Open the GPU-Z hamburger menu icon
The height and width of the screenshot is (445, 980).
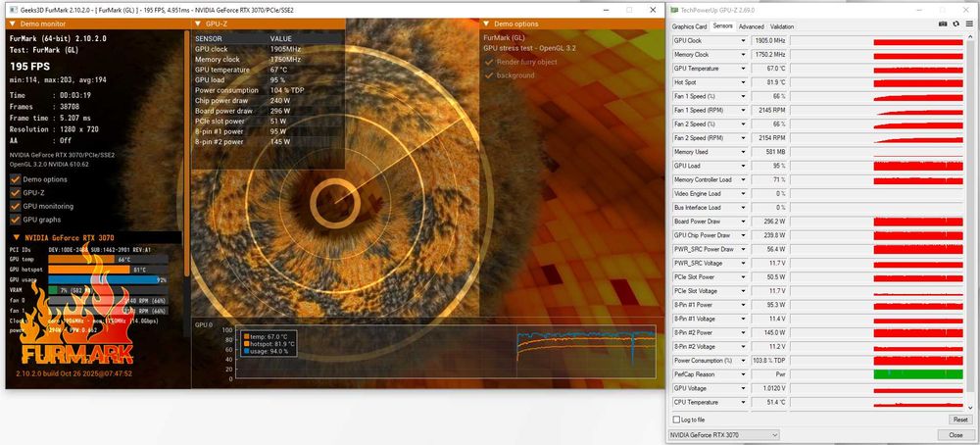pos(969,25)
